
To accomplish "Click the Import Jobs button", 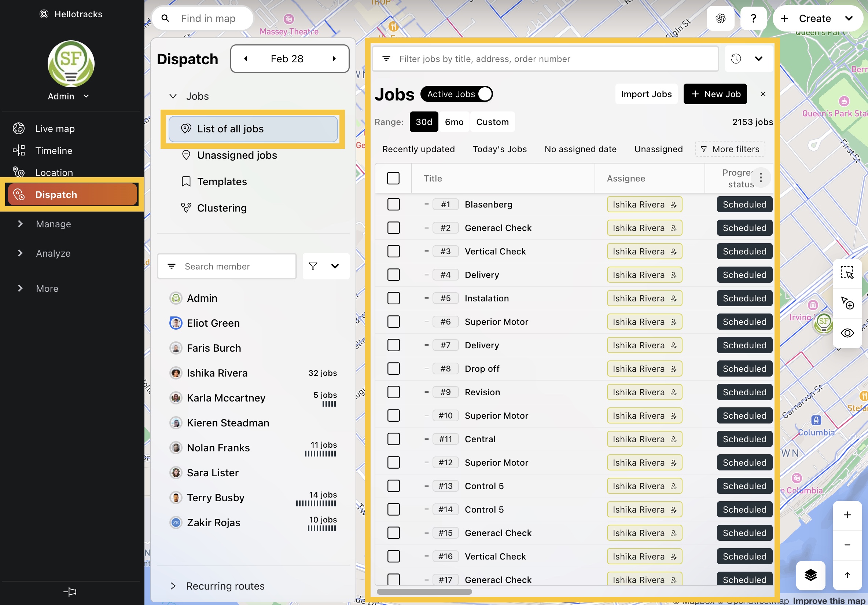I will 646,94.
